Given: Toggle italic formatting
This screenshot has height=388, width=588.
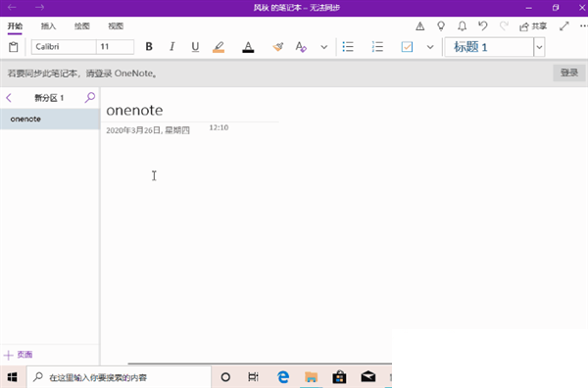Looking at the screenshot, I should coord(171,46).
